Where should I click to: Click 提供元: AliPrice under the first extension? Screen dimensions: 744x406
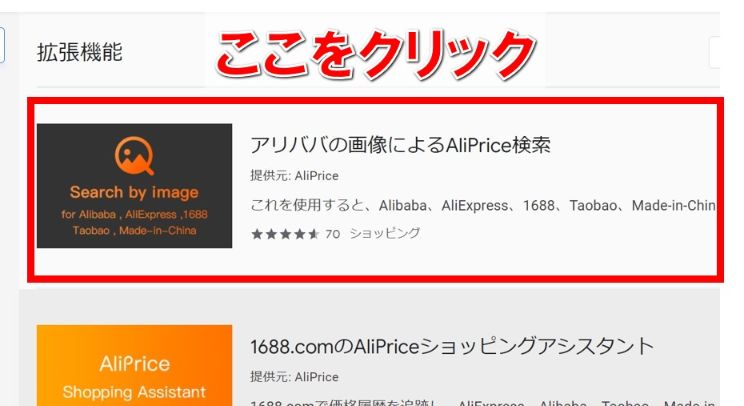click(295, 175)
